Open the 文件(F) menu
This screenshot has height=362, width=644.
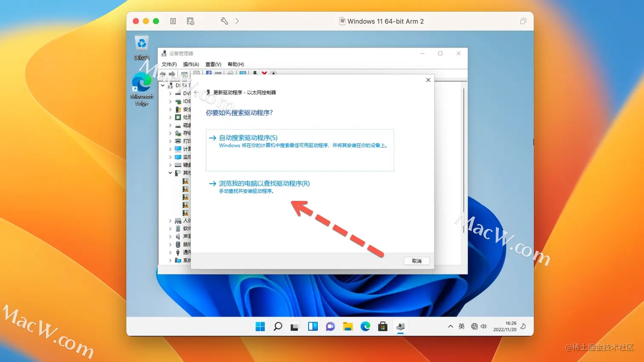point(169,64)
